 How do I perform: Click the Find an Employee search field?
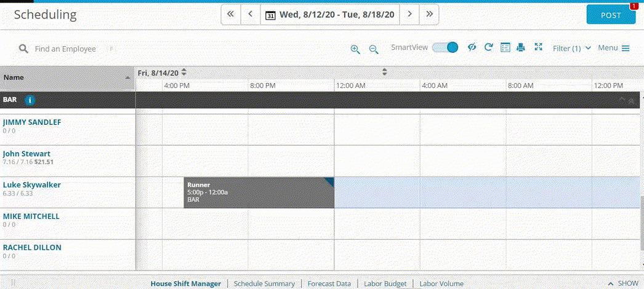(65, 49)
